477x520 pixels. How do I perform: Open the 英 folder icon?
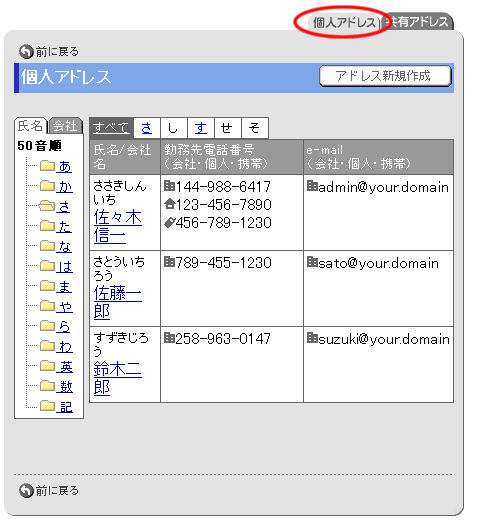[47, 366]
